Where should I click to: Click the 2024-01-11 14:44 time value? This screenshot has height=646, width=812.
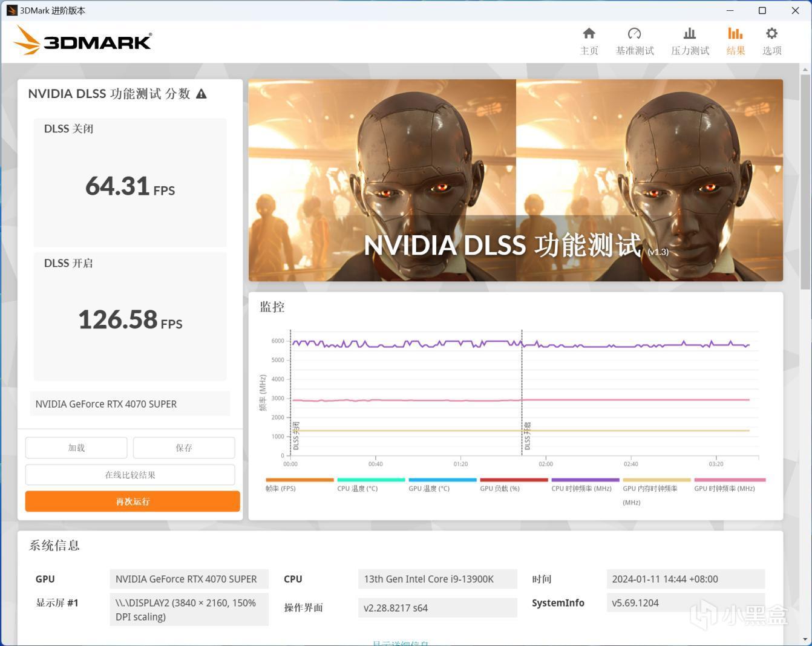686,579
